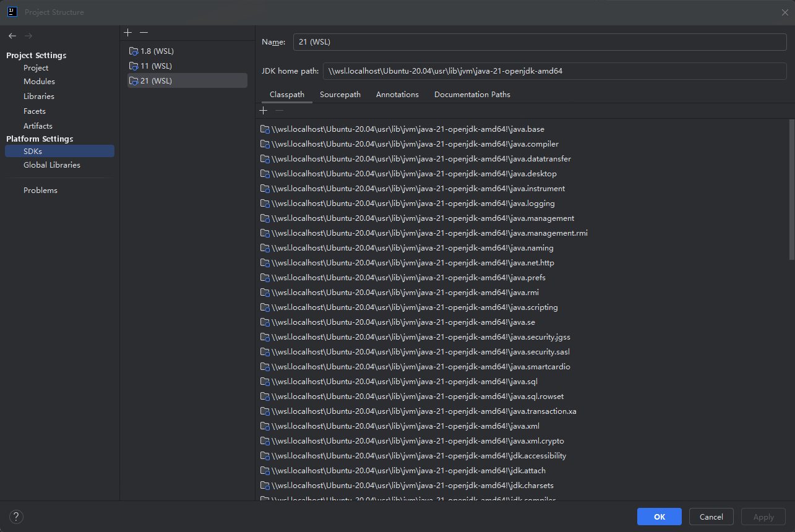Open the Modules settings section
The image size is (795, 532).
pos(39,81)
